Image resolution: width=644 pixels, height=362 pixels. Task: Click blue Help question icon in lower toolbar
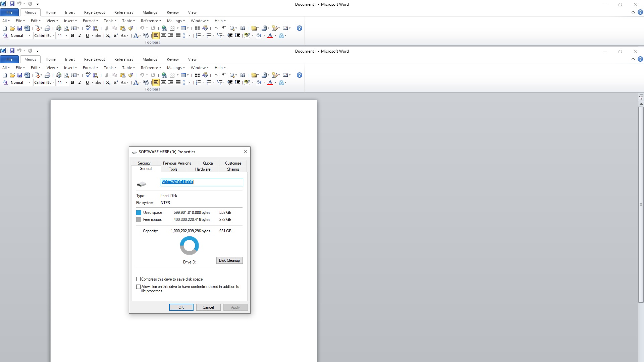(300, 75)
